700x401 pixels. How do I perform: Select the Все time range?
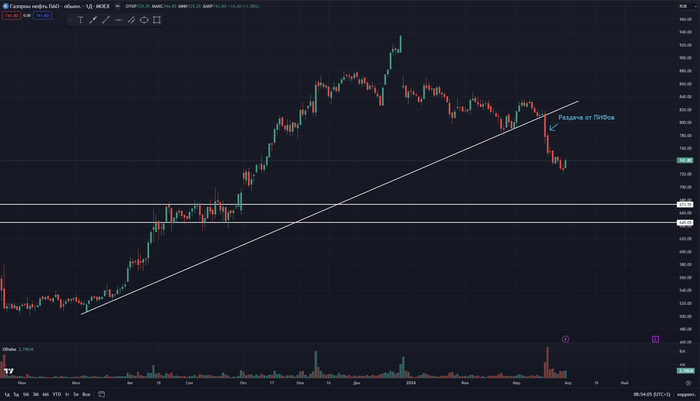[86, 394]
